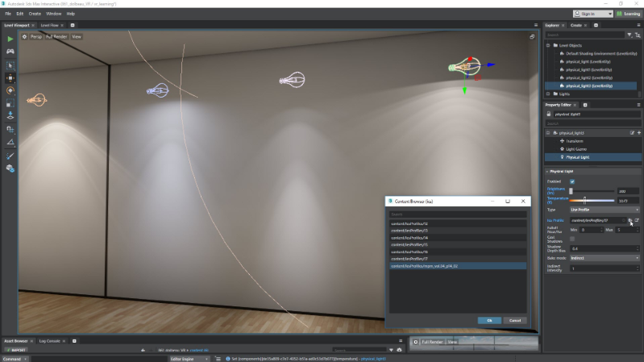
Task: Collapse the Level Objects tree node
Action: 548,45
